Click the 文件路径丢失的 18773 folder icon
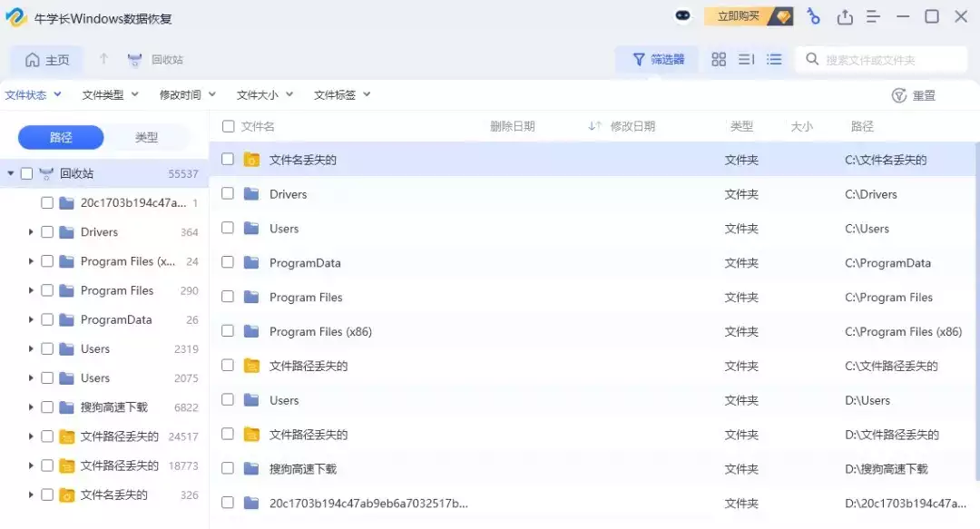This screenshot has height=529, width=980. [66, 465]
